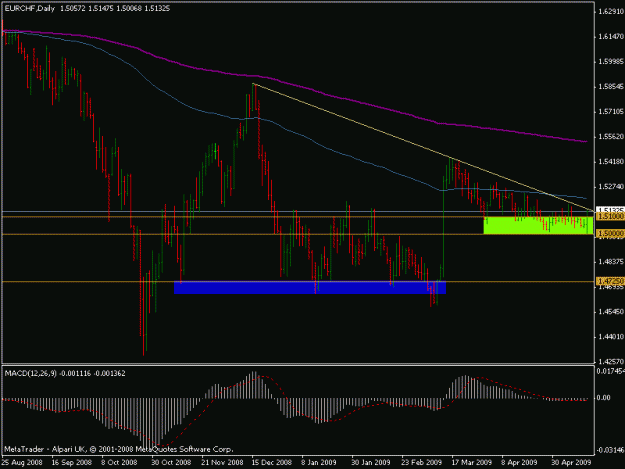Click the current price tag 1.51325
This screenshot has width=625, height=469.
pos(610,209)
